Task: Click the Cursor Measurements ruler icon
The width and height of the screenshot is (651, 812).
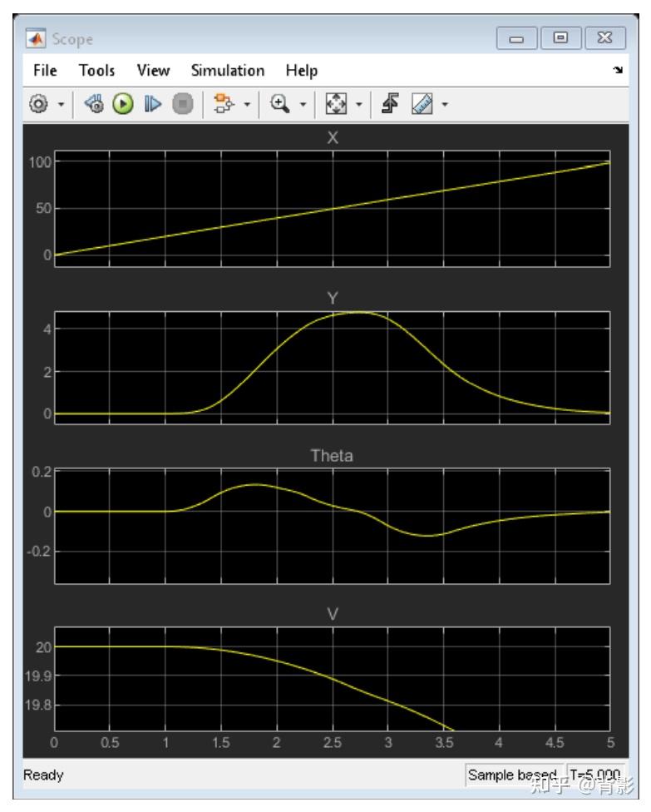Action: point(422,103)
